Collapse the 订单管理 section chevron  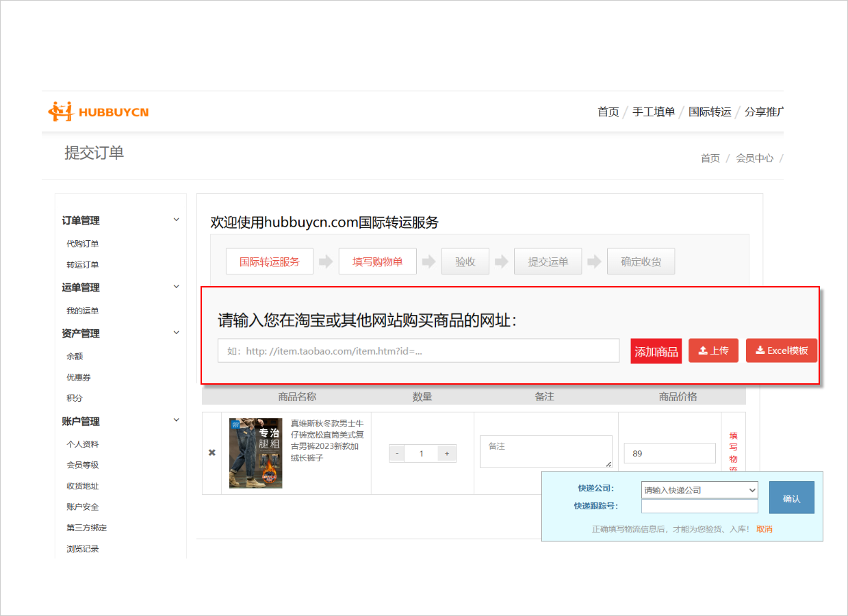point(176,220)
